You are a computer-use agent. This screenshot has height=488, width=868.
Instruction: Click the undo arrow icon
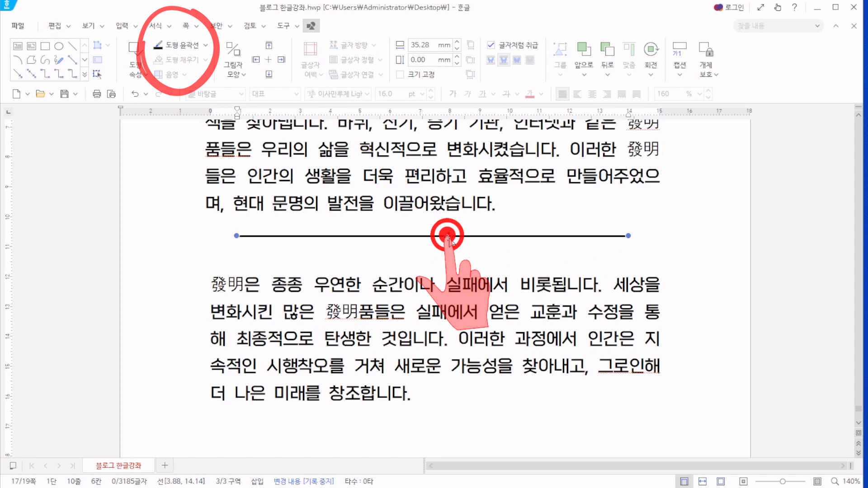coord(135,94)
